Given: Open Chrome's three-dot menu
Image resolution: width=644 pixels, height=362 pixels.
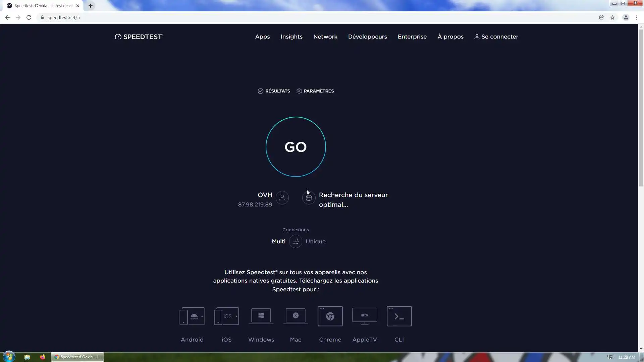Looking at the screenshot, I should [x=637, y=17].
